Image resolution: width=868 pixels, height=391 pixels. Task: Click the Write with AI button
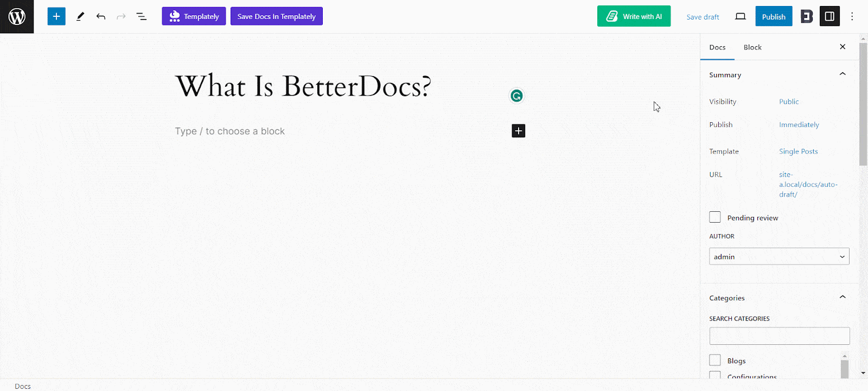click(633, 16)
